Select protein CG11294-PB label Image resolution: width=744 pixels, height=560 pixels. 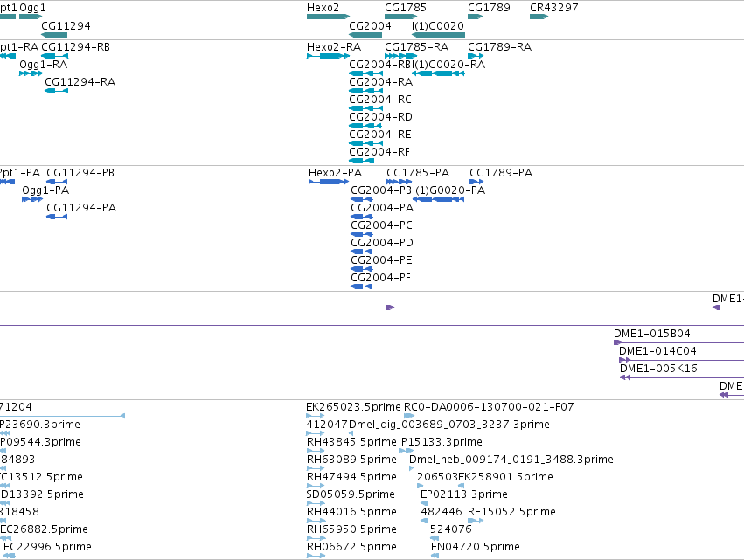(80, 173)
